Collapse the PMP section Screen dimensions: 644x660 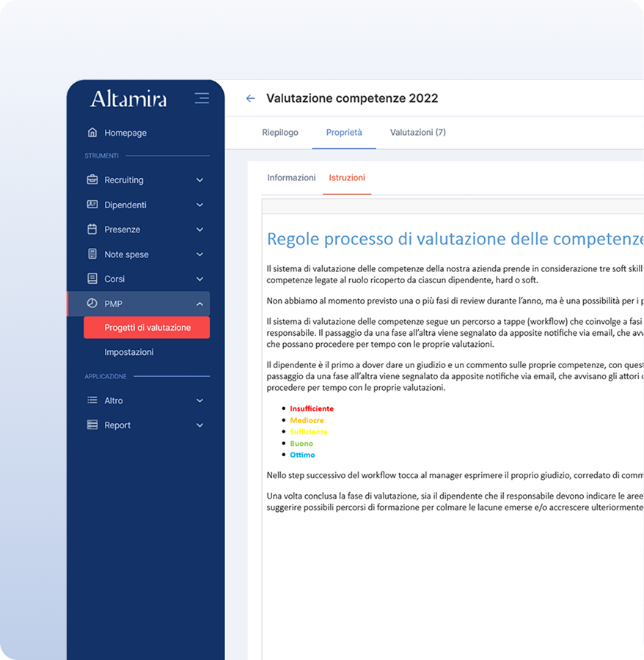click(x=200, y=304)
